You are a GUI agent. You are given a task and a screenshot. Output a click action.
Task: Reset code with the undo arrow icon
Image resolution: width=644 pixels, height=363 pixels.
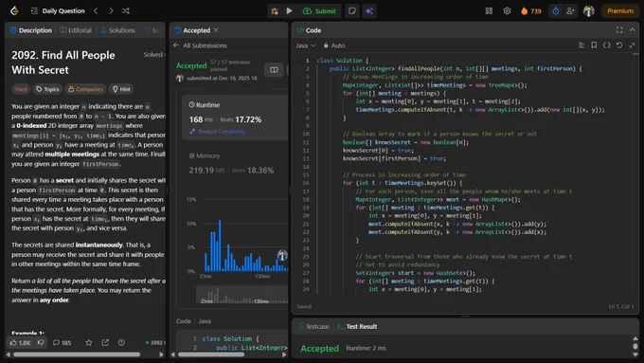click(619, 45)
